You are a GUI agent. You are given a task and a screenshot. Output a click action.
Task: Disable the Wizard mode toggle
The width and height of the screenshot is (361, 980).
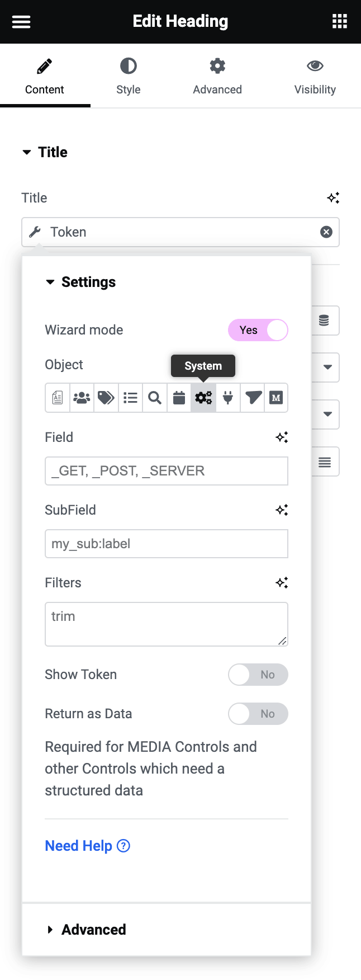(258, 330)
